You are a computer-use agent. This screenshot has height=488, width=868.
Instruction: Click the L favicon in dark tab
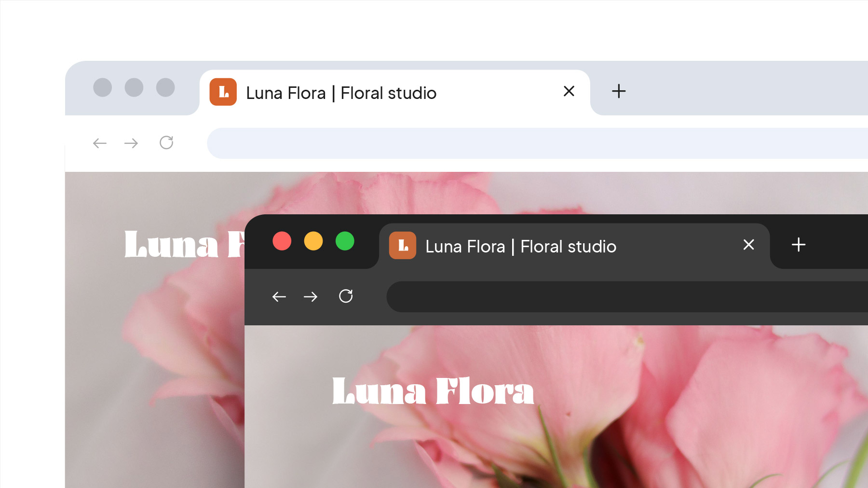click(403, 245)
